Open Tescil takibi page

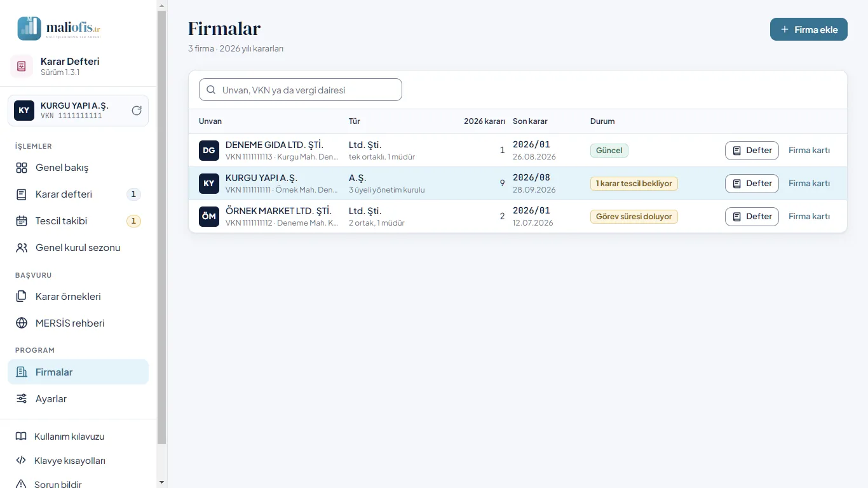point(78,221)
